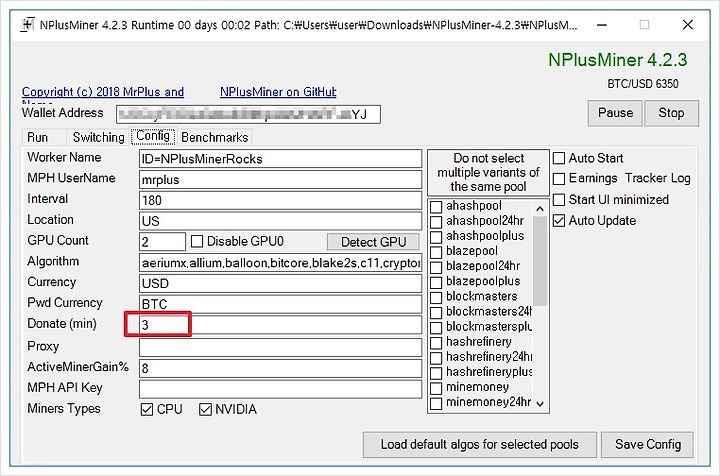This screenshot has height=476, width=720.
Task: Check the minemoney pool
Action: (436, 388)
